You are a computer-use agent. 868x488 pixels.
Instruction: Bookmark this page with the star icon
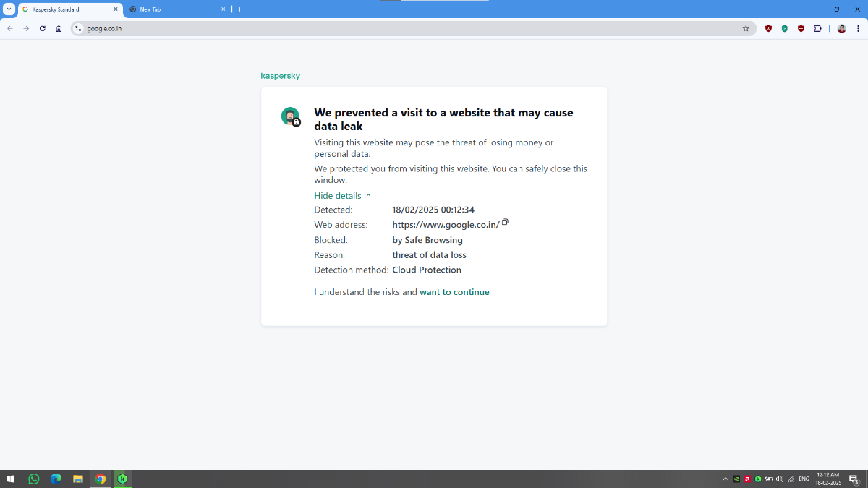click(x=746, y=28)
